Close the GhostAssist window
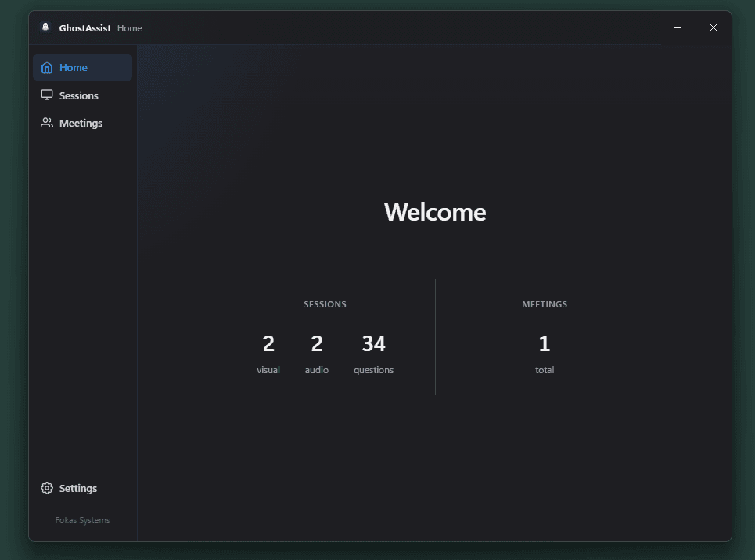The image size is (755, 560). [x=713, y=27]
